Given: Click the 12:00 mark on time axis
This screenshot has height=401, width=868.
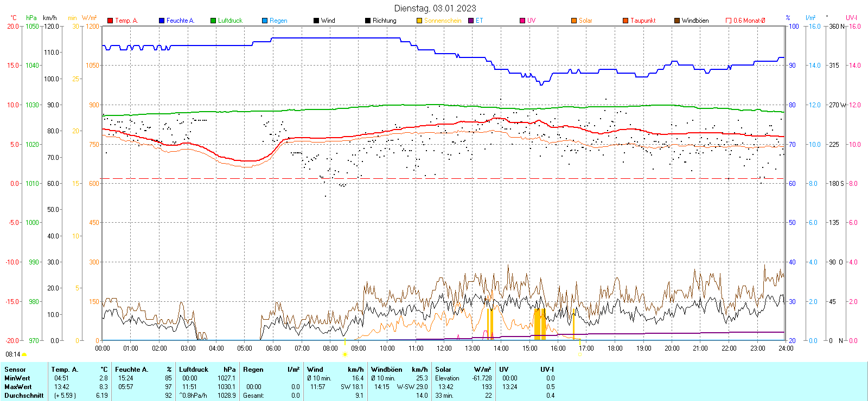Looking at the screenshot, I should tap(444, 348).
